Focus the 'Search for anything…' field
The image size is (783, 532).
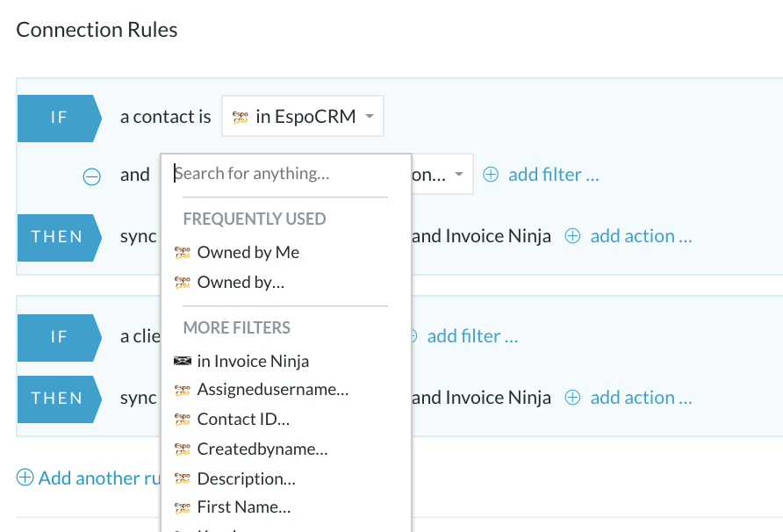[x=285, y=174]
